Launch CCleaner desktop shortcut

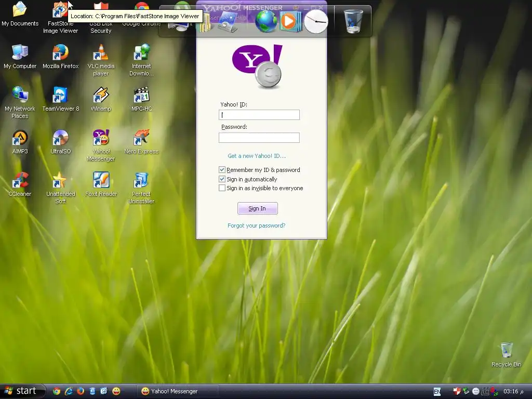pos(20,184)
